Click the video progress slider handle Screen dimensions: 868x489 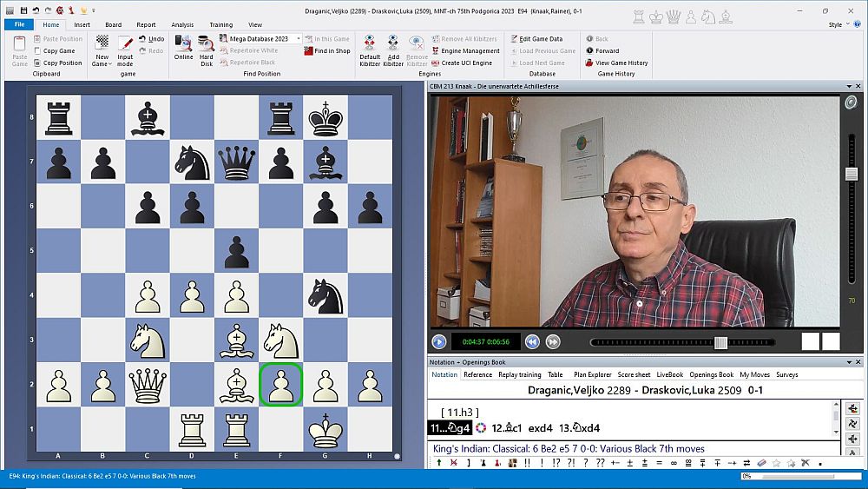tap(720, 342)
